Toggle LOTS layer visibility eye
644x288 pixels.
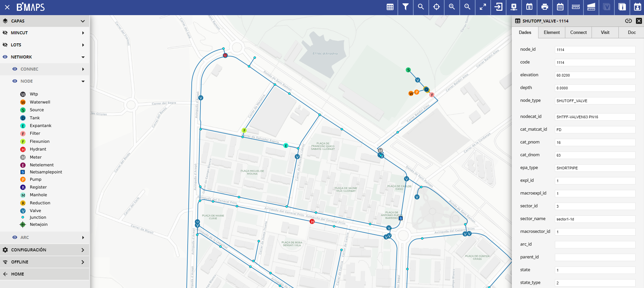pyautogui.click(x=5, y=45)
